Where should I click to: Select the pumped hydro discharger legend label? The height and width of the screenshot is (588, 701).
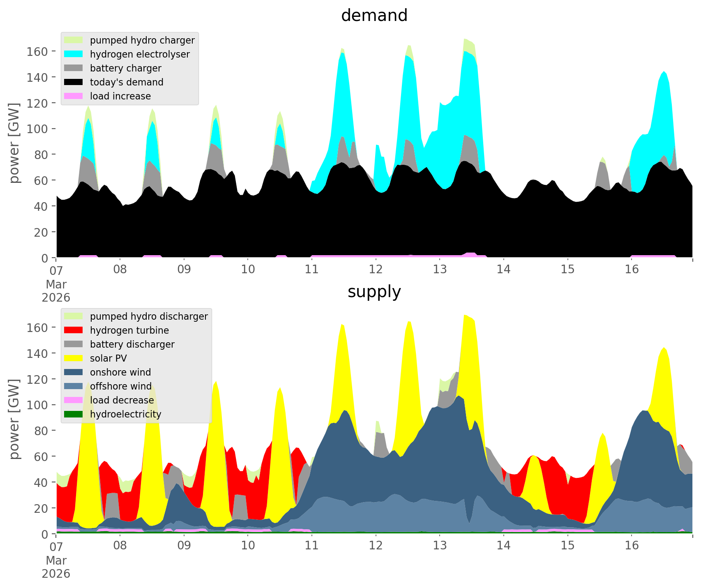pyautogui.click(x=149, y=316)
